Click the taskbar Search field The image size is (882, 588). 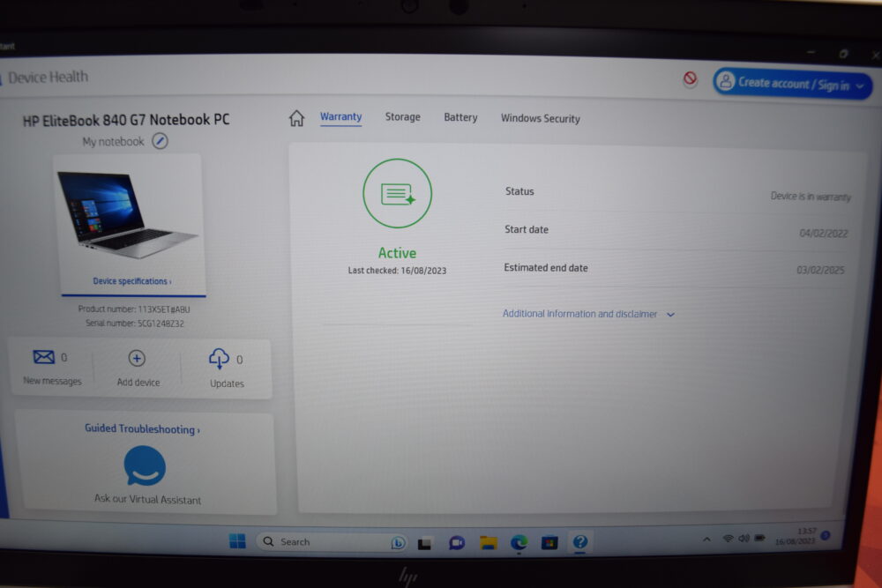click(x=332, y=541)
